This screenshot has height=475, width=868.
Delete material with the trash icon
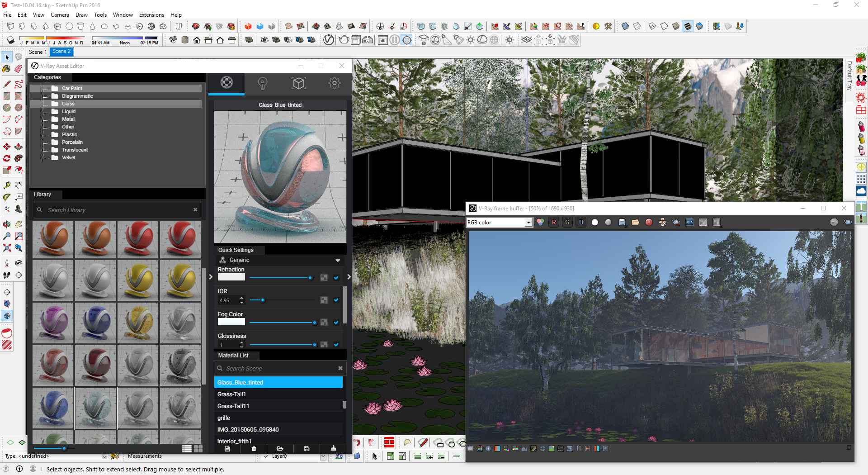coord(254,448)
